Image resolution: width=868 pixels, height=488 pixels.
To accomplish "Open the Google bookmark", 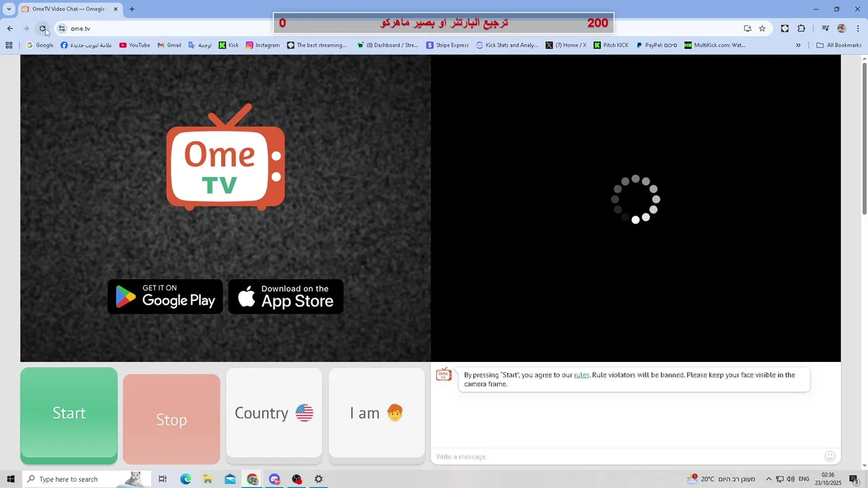I will (x=40, y=45).
